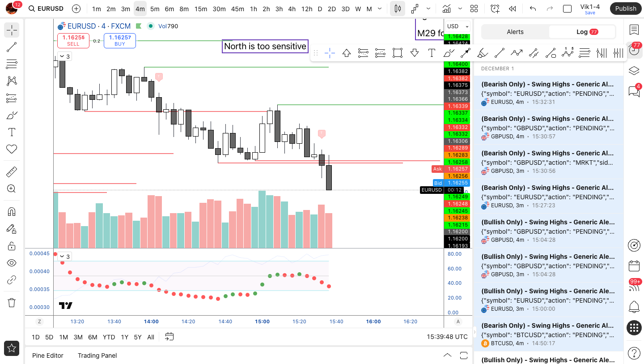
Task: Click the trash remove drawings icon
Action: tap(12, 303)
